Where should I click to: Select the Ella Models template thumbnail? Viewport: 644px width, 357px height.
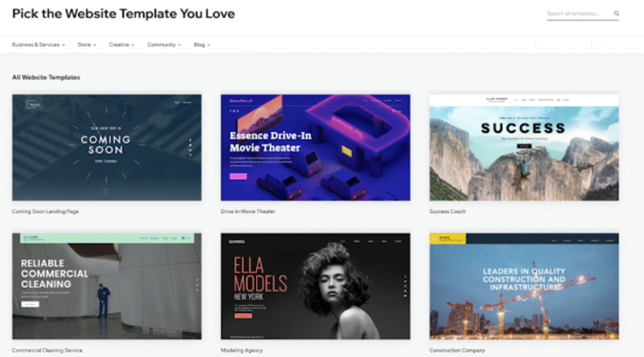(316, 286)
